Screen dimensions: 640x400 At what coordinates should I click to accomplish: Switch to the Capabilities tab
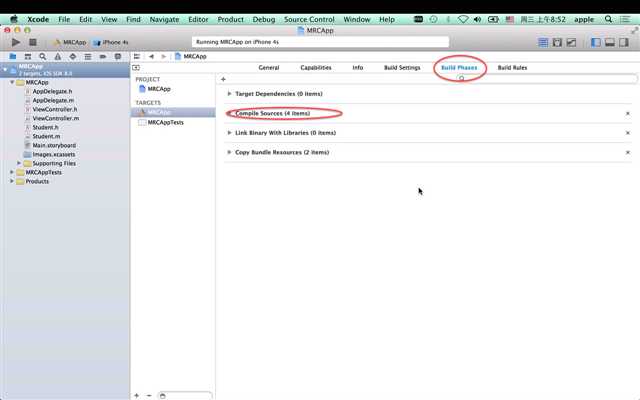point(316,68)
